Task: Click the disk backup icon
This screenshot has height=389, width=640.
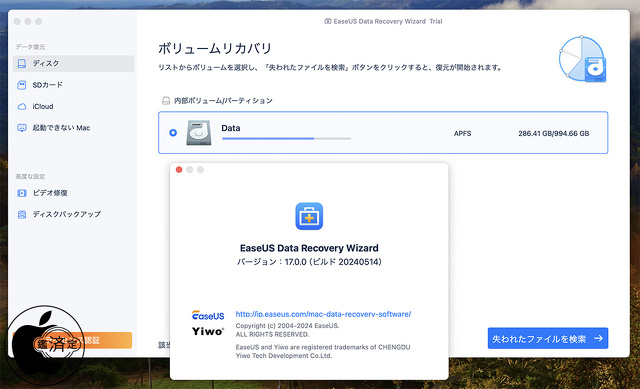Action: (x=22, y=214)
